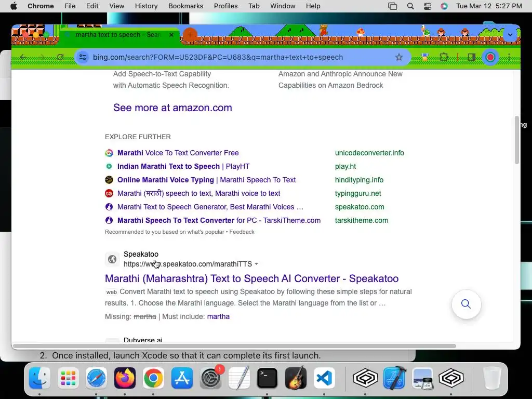Open Marathi (Maharashtra) Text to Speech AI Converter
Screen dimensions: 532x399
[251, 278]
